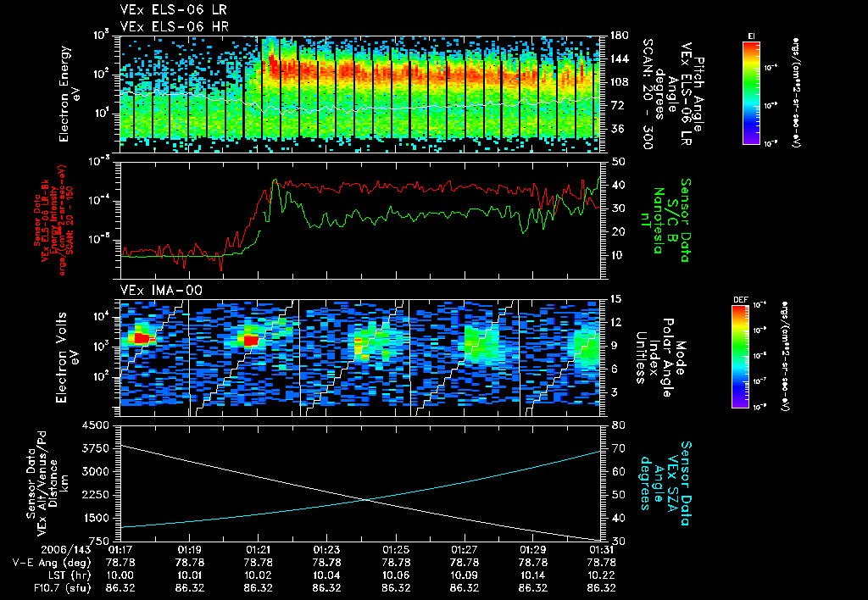Select LST value 10.09

pos(465,575)
